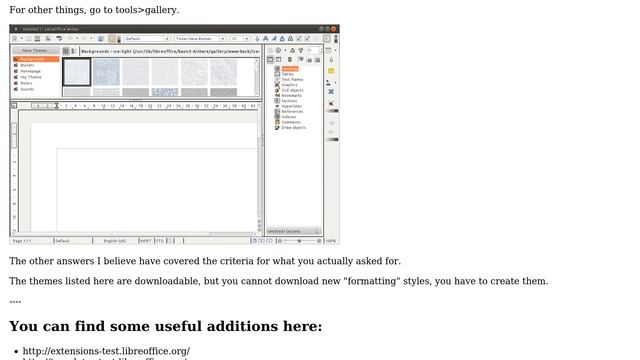640x360 pixels.
Task: Click the Headings entry in Navigator
Action: pos(290,69)
